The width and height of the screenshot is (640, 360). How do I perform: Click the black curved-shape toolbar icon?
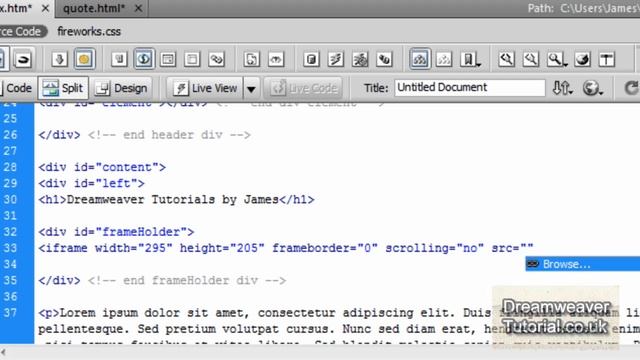tap(22, 60)
